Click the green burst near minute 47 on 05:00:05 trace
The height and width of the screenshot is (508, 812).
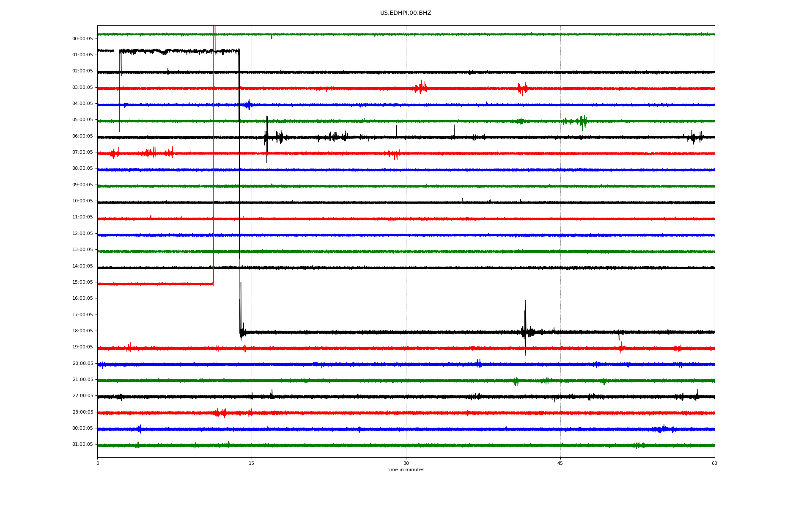[583, 122]
